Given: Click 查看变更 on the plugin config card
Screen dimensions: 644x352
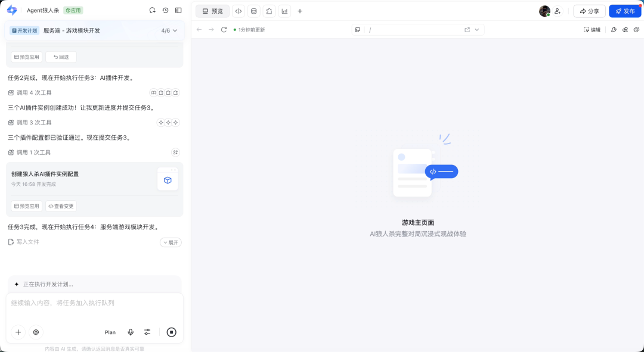Looking at the screenshot, I should 61,206.
